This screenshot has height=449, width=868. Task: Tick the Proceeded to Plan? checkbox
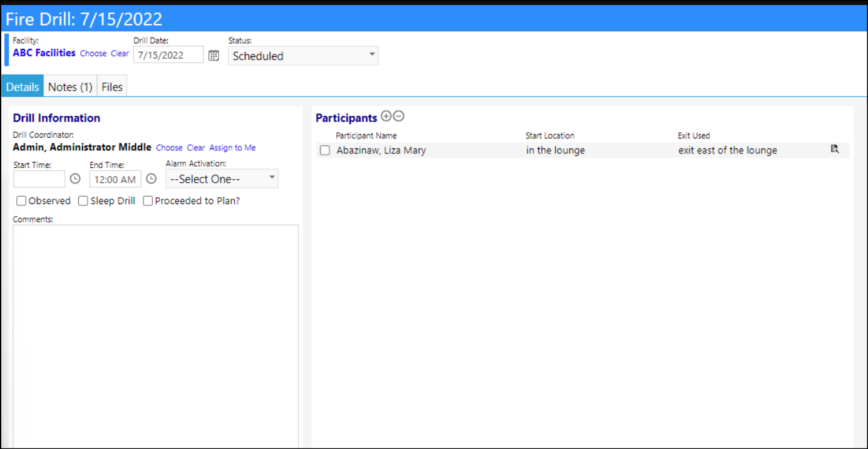click(x=148, y=201)
